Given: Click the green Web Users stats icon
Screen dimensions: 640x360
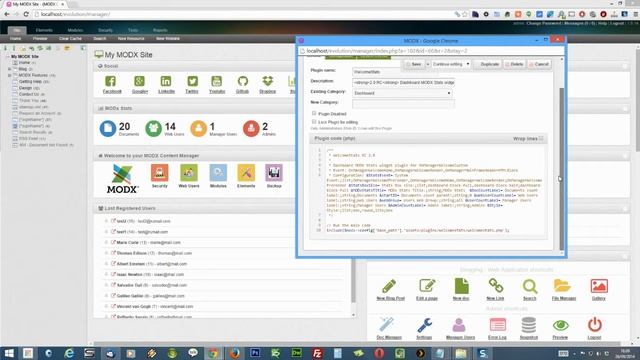Looking at the screenshot, I should (153, 129).
